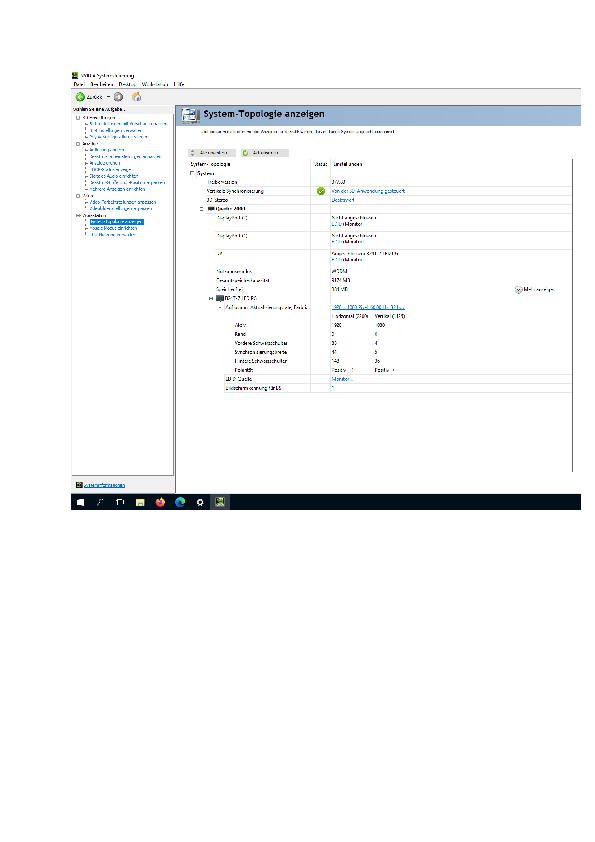Open File Explorer from the taskbar
The width and height of the screenshot is (595, 842).
pos(140,502)
